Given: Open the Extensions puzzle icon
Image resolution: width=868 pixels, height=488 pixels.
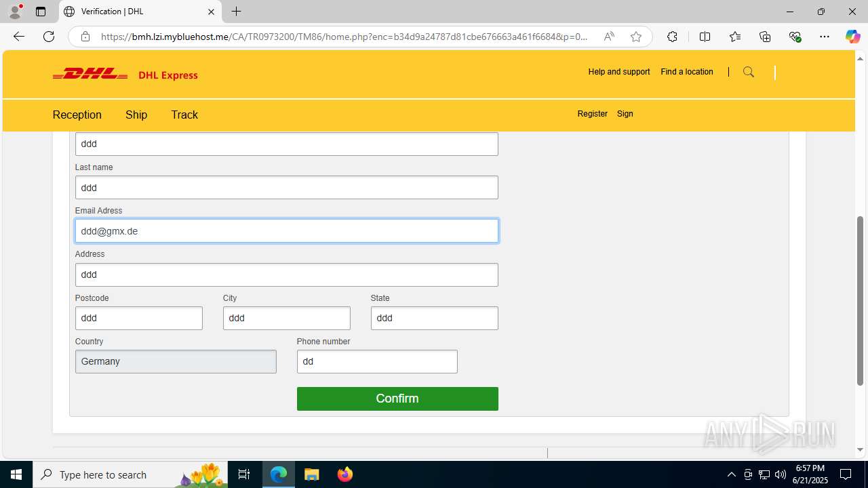Looking at the screenshot, I should [672, 37].
